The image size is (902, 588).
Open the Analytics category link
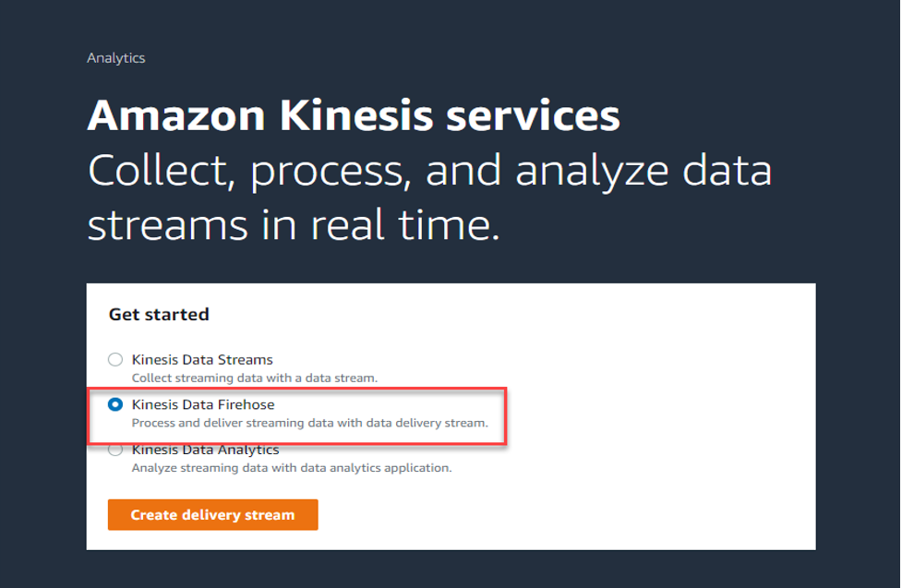pos(115,57)
